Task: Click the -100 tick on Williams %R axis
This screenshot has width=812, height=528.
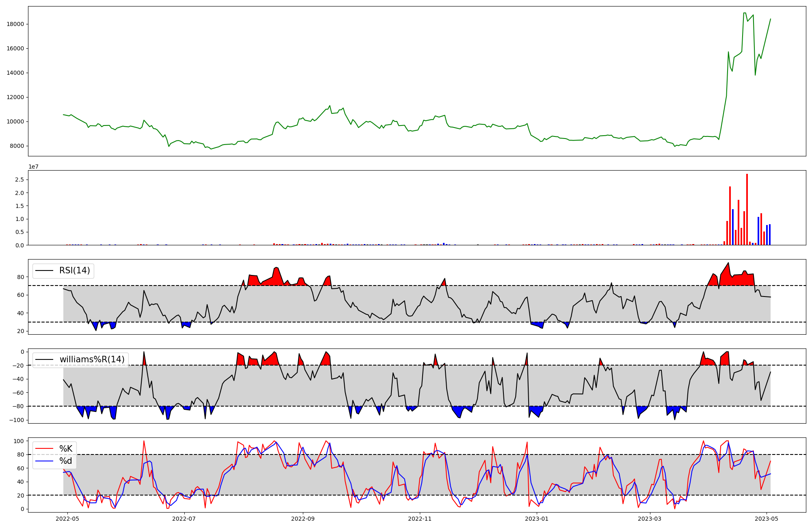Action: (16, 420)
